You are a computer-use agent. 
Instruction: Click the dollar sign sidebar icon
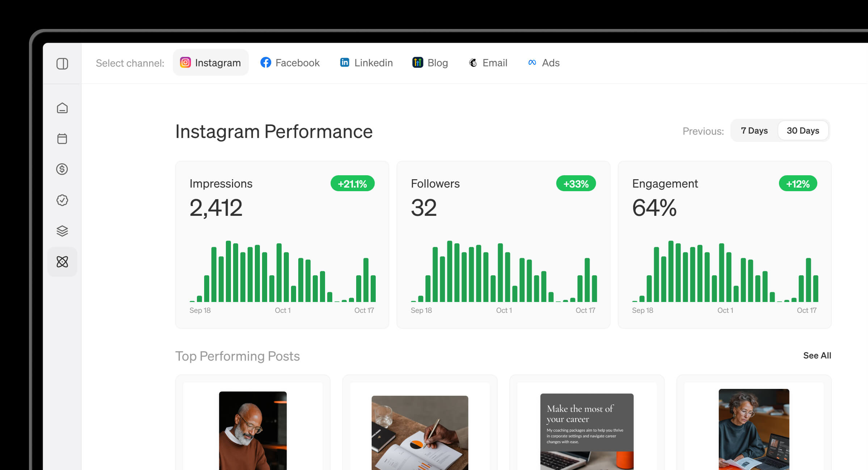tap(62, 169)
